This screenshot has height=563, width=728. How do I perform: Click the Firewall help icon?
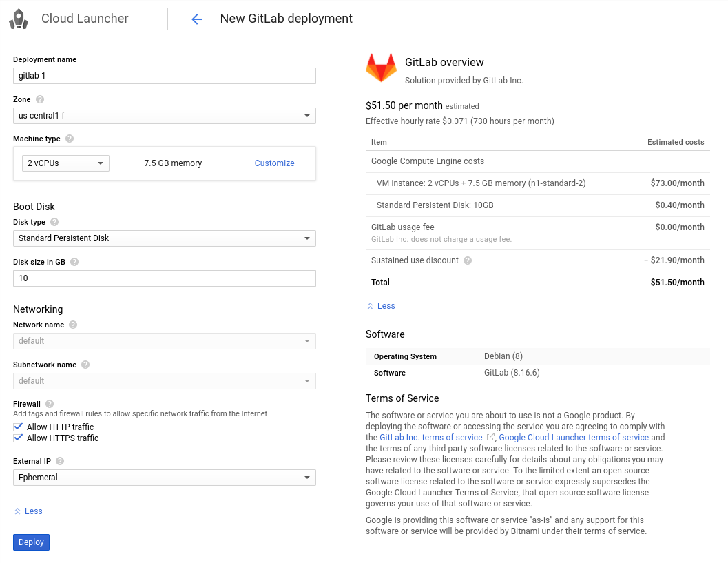point(50,404)
